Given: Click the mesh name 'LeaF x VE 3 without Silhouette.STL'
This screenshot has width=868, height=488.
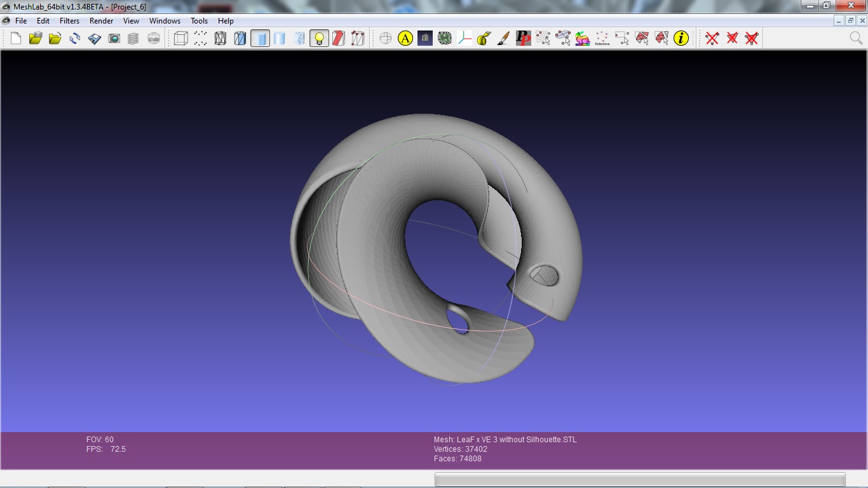Looking at the screenshot, I should pos(505,440).
